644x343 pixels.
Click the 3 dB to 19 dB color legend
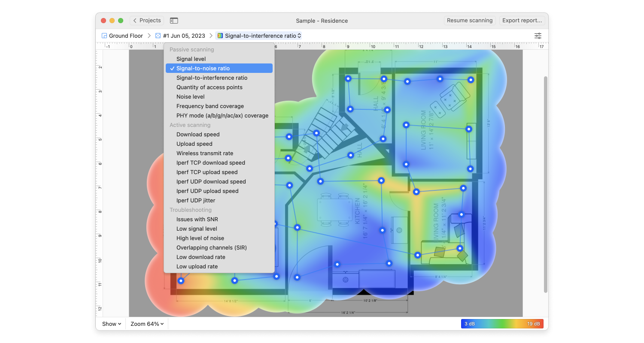tap(502, 324)
